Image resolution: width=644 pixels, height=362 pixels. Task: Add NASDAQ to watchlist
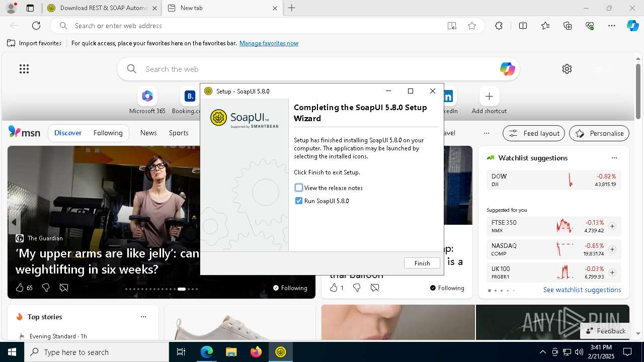[612, 249]
